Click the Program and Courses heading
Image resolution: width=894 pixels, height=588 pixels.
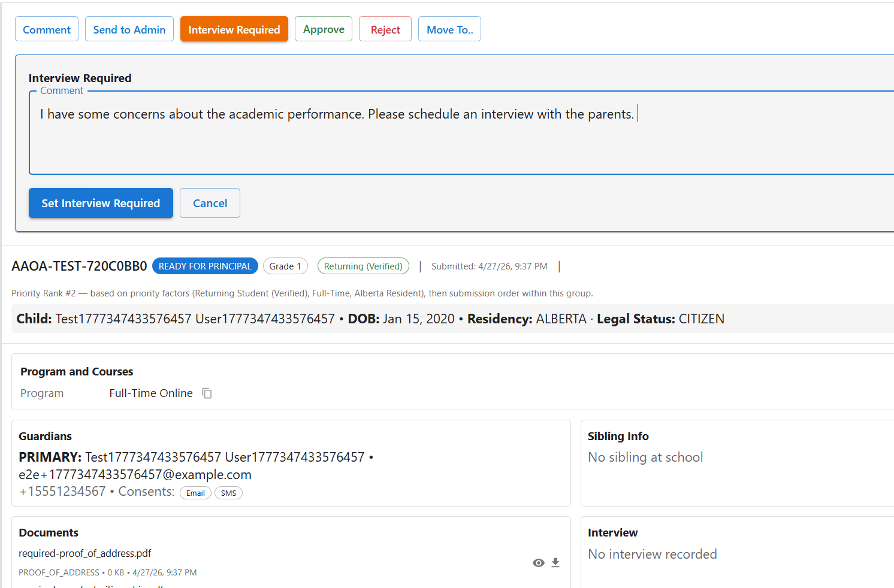pyautogui.click(x=77, y=371)
